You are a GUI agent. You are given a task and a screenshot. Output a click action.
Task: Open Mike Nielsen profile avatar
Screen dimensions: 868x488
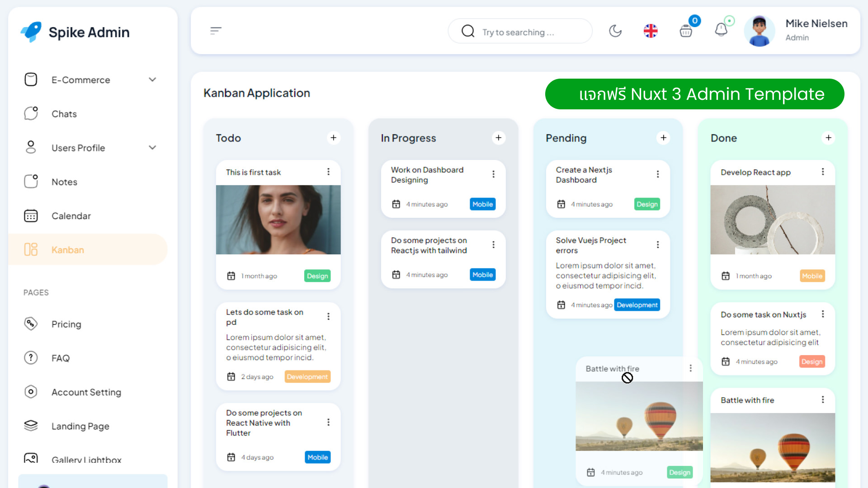tap(759, 31)
